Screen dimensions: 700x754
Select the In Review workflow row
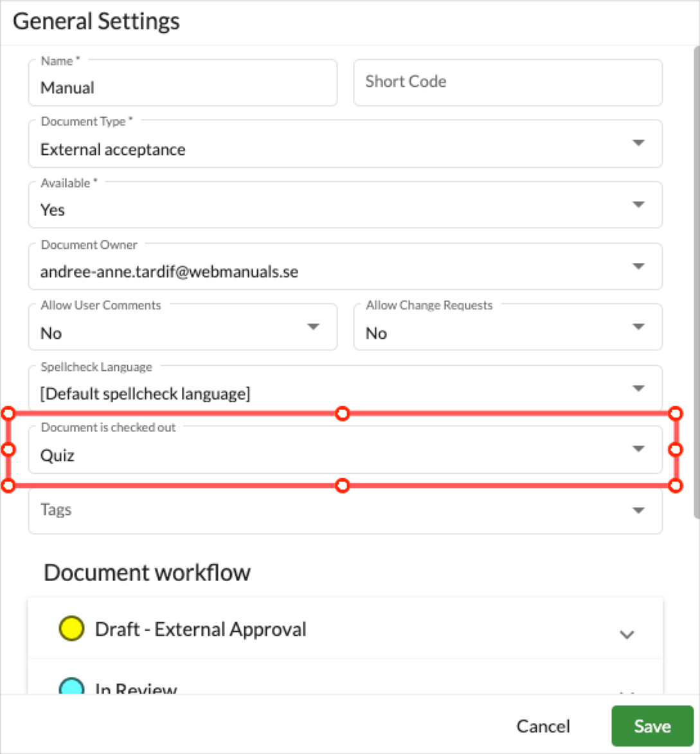click(345, 677)
